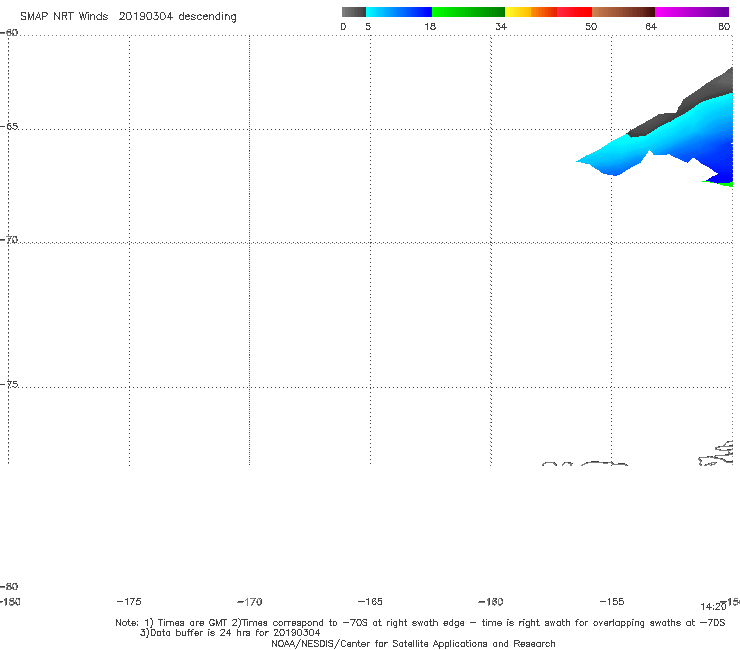
Task: Select the yellow-to-red 34–50 color bar segment
Action: (548, 12)
